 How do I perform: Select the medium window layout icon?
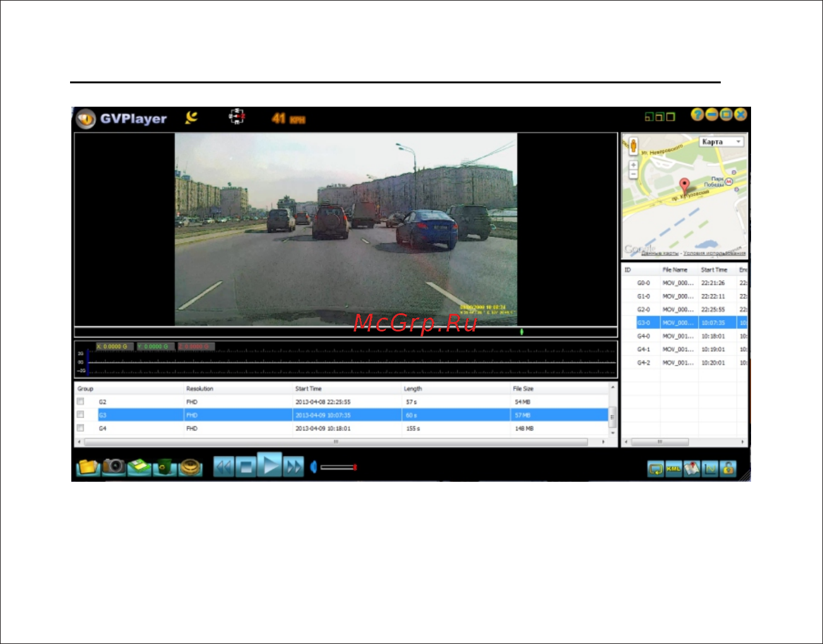click(659, 117)
